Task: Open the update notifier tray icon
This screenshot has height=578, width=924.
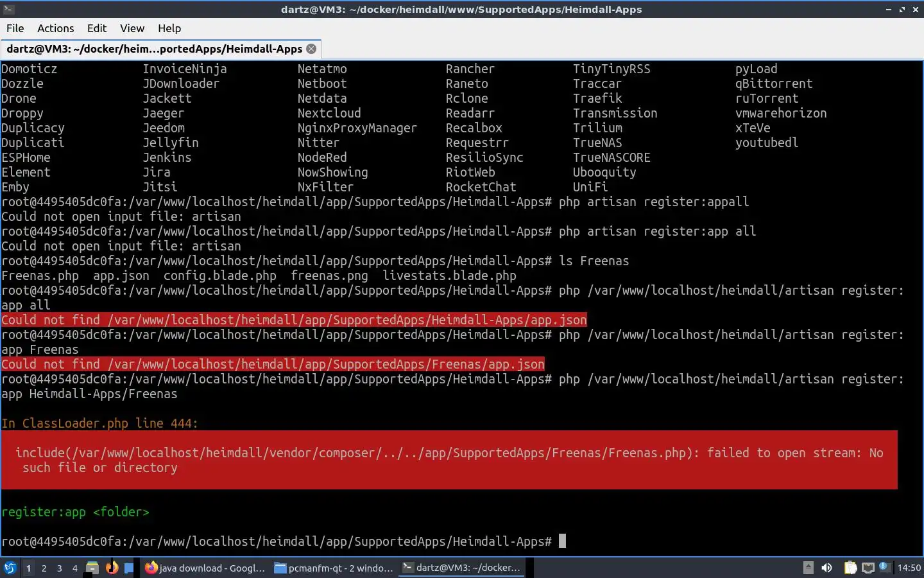Action: [x=884, y=566]
